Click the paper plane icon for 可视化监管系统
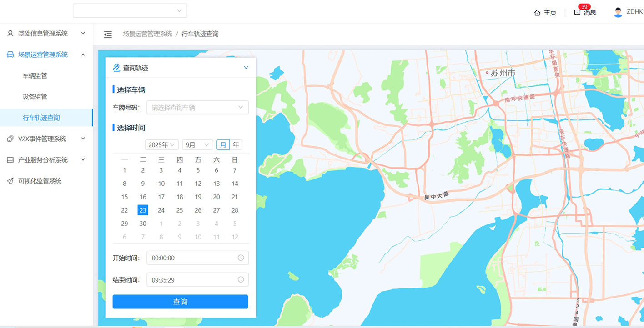Screen dimensions: 644x328 [x=10, y=181]
